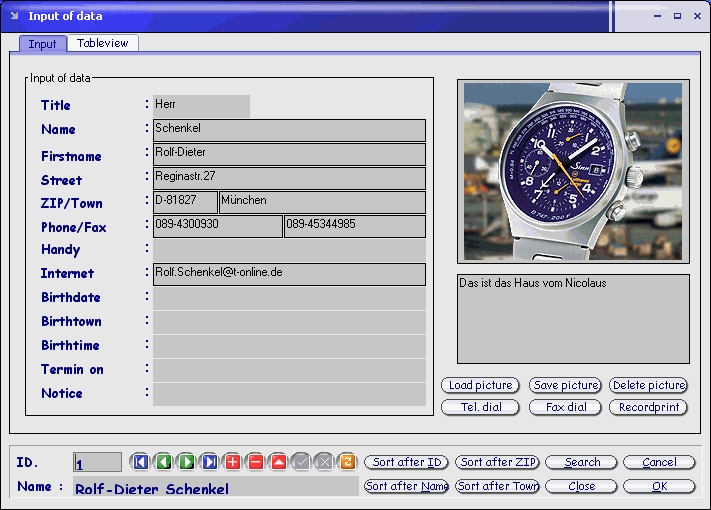Click the grey checkmark post icon

click(302, 462)
